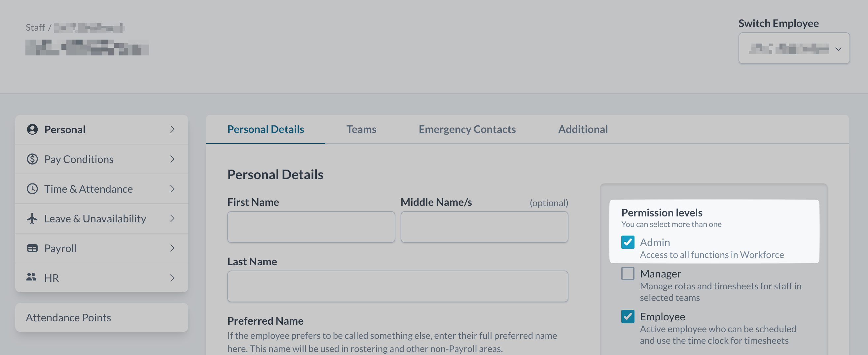Click the Personal profile icon in sidebar
Viewport: 868px width, 355px height.
(x=32, y=130)
